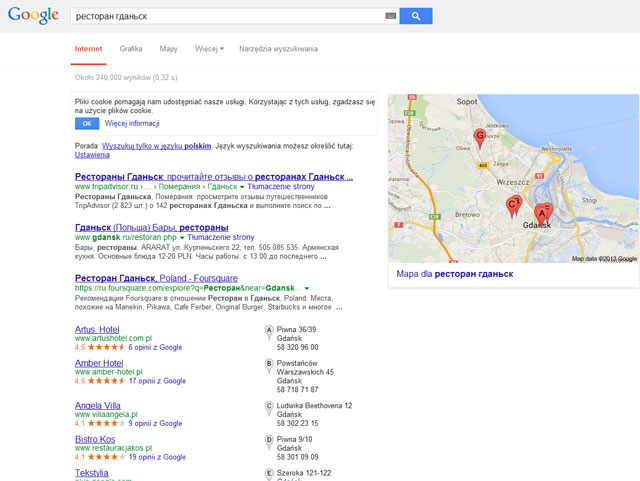Open 6 opinii z Google reviews
Screen dimensions: 640x481
coord(155,347)
